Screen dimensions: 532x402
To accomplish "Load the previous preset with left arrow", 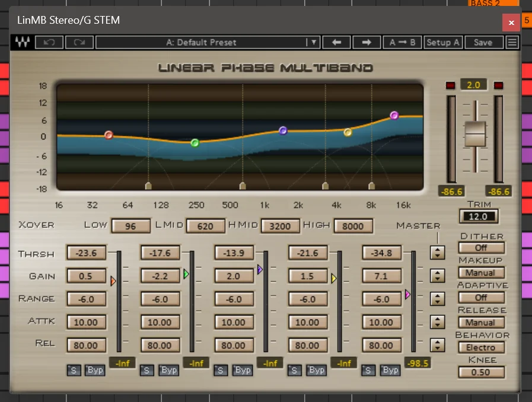I will coord(336,43).
